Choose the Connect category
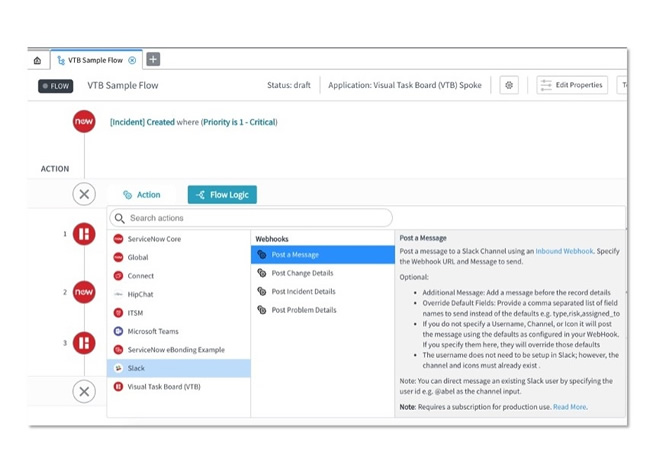 click(179, 276)
